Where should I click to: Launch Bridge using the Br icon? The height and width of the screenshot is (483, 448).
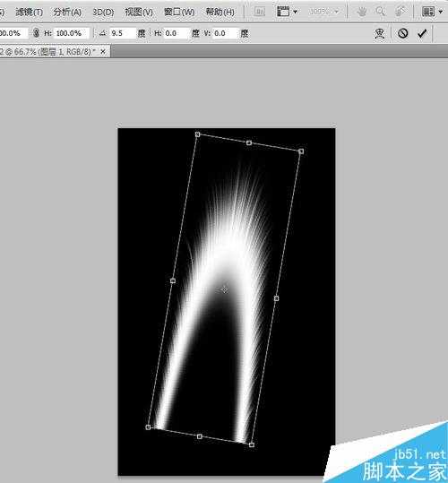[x=260, y=12]
